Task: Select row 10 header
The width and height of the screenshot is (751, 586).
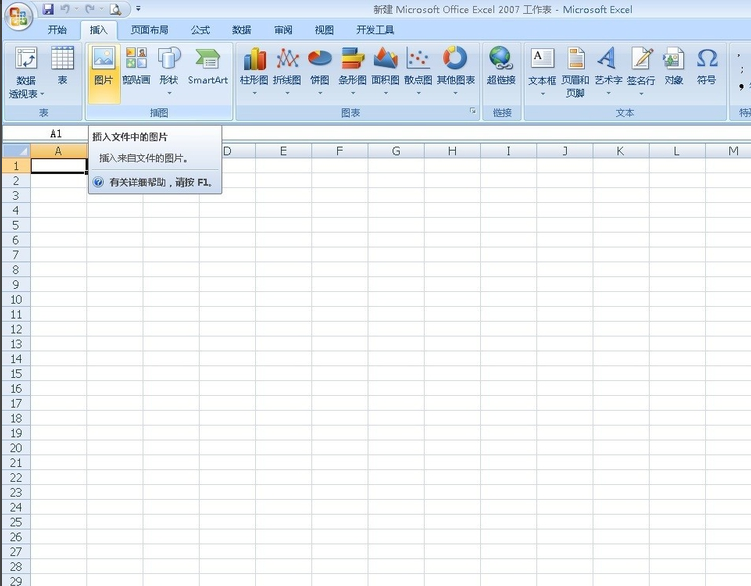Action: [16, 299]
